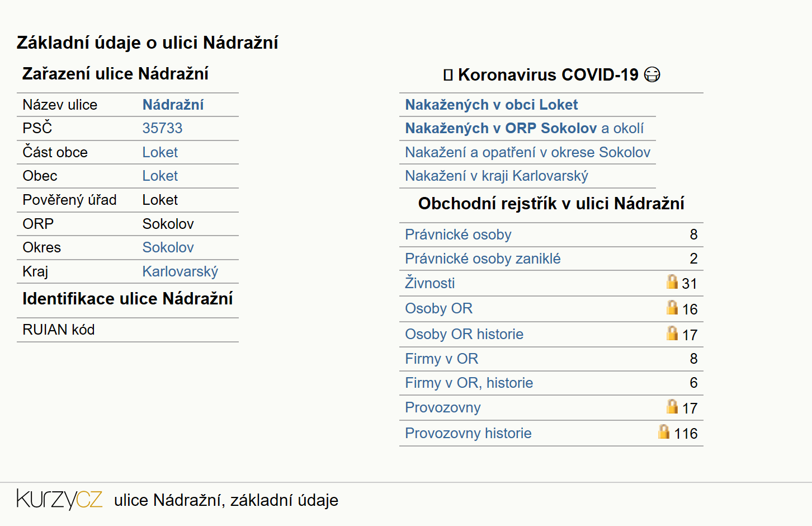This screenshot has height=526, width=812.
Task: Open the Nádražní street name link
Action: pyautogui.click(x=173, y=105)
